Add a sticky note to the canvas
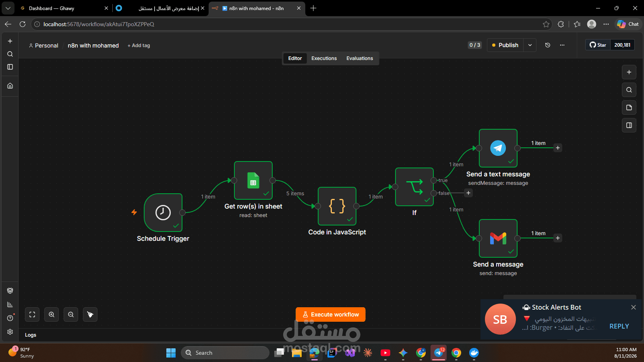The height and width of the screenshot is (362, 644). pyautogui.click(x=629, y=108)
